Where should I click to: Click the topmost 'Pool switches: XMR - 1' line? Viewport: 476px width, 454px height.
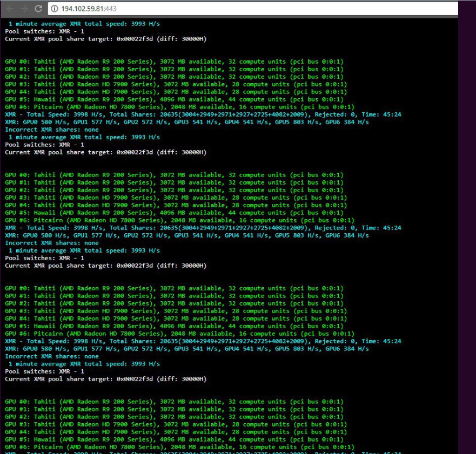pyautogui.click(x=44, y=31)
